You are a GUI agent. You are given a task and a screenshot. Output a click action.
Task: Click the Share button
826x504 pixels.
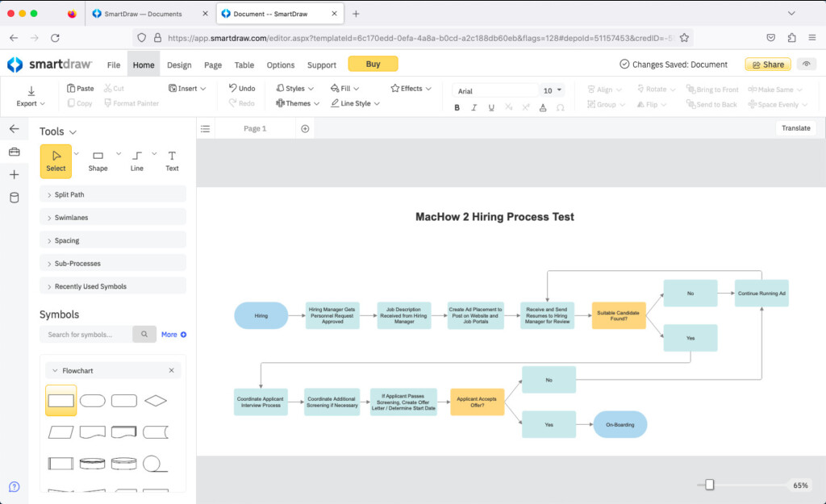tap(768, 65)
